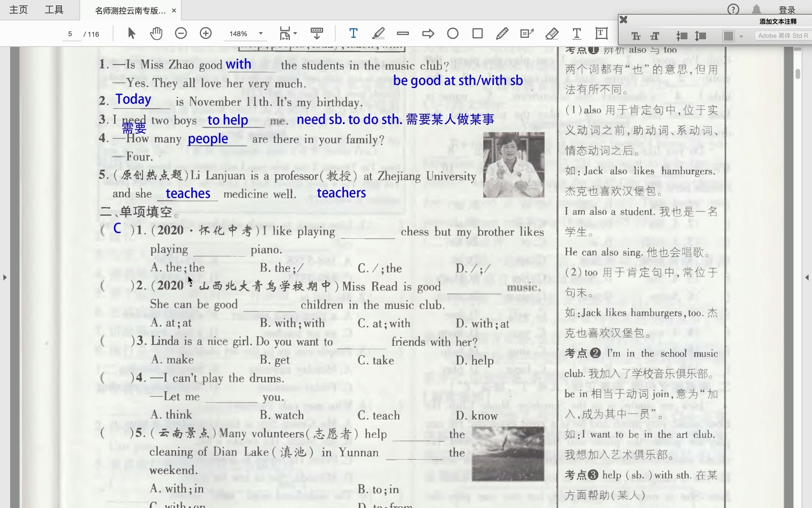Screen dimensions: 812x508
Task: Click the line spacing increase icon
Action: tap(701, 36)
